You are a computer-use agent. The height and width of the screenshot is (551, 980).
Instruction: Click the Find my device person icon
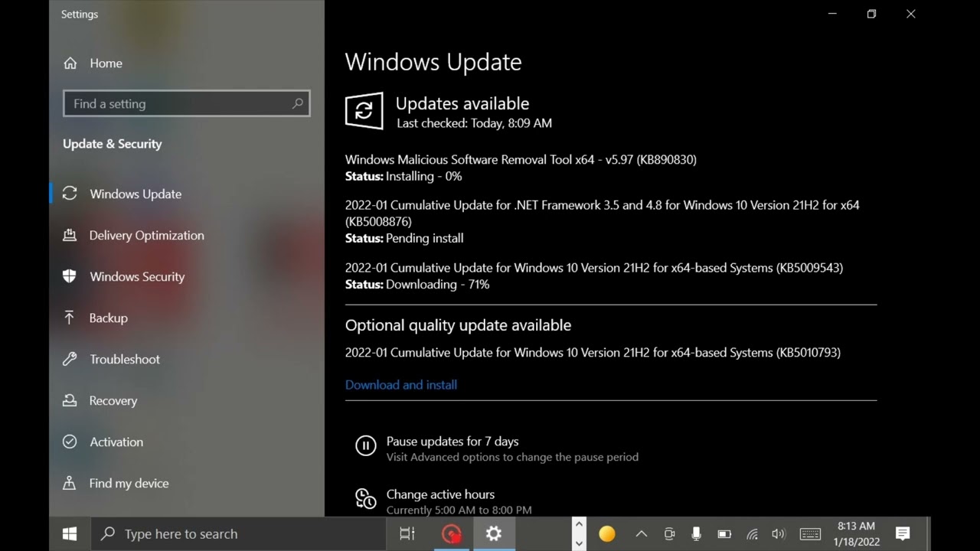pyautogui.click(x=70, y=483)
